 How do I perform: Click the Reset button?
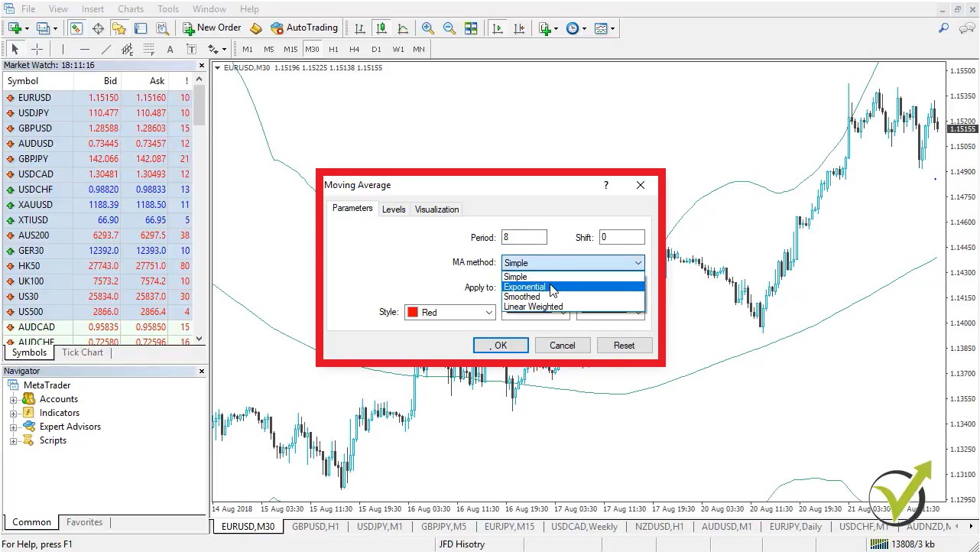[624, 345]
